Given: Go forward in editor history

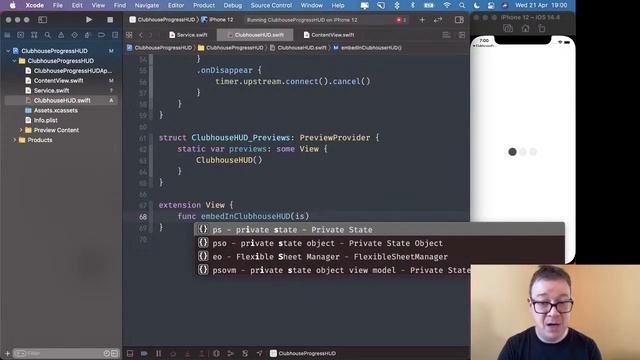Looking at the screenshot, I should tap(151, 35).
